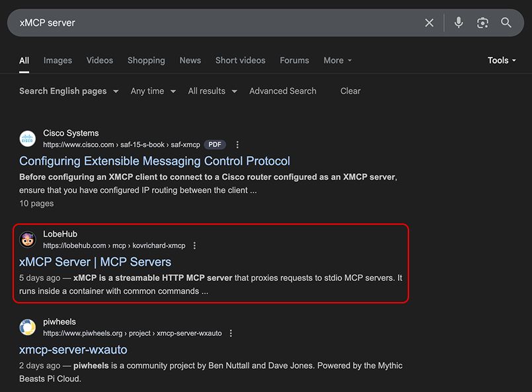Open Advanced Search
Screen dimensions: 532x392
coord(283,91)
